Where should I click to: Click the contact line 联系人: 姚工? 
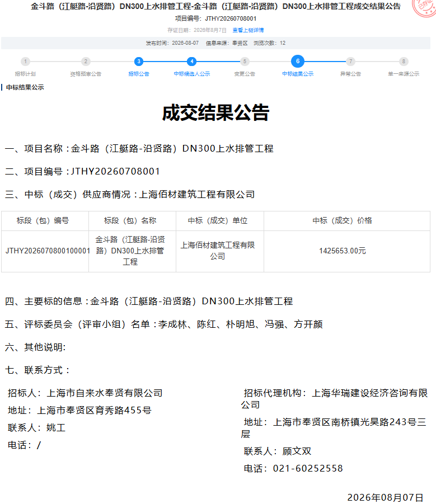click(x=36, y=428)
